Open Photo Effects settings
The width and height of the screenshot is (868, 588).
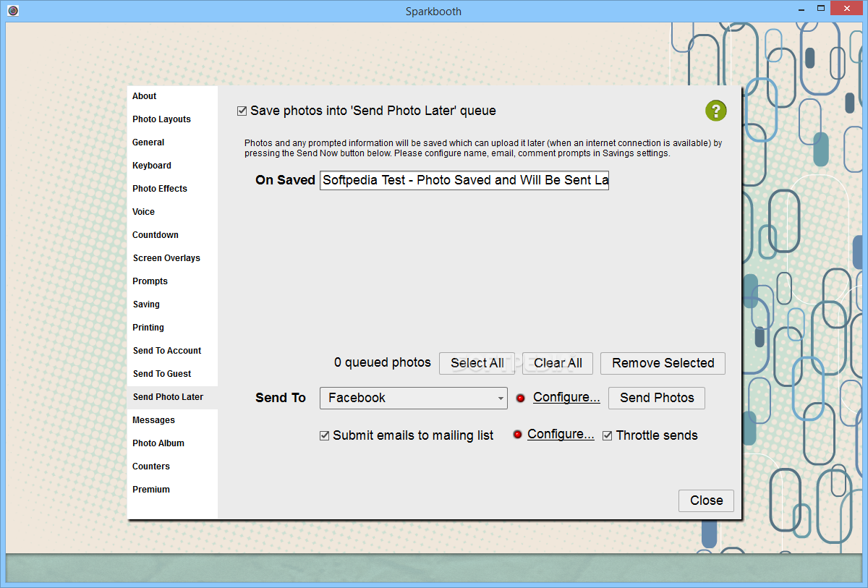(173, 189)
